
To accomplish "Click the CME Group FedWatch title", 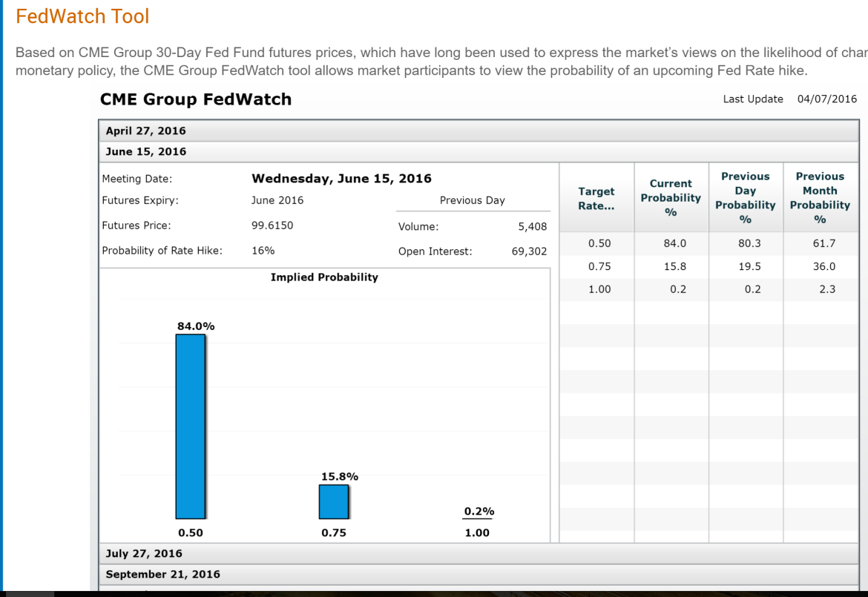I will 196,99.
